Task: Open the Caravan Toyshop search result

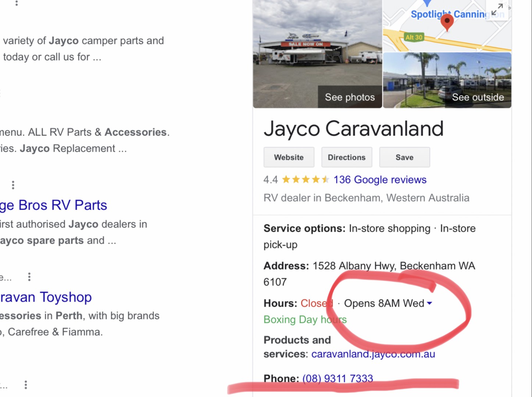Action: [x=46, y=297]
